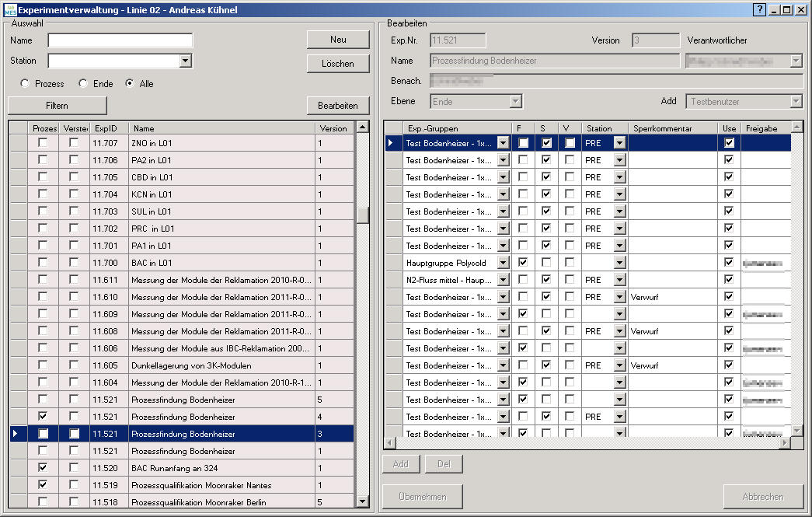Click scroll-up arrow of the experiment list
This screenshot has height=517, width=812.
[x=362, y=127]
